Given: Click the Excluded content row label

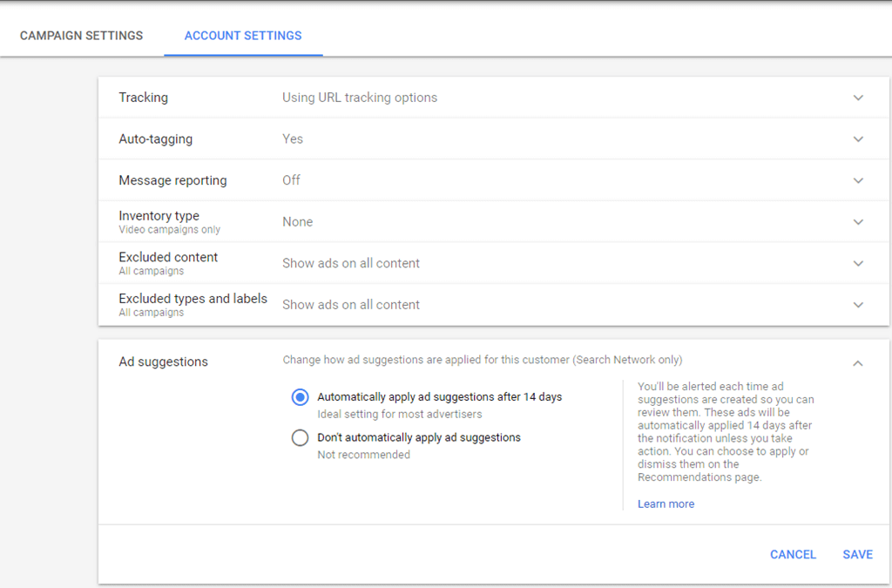Looking at the screenshot, I should (x=168, y=257).
